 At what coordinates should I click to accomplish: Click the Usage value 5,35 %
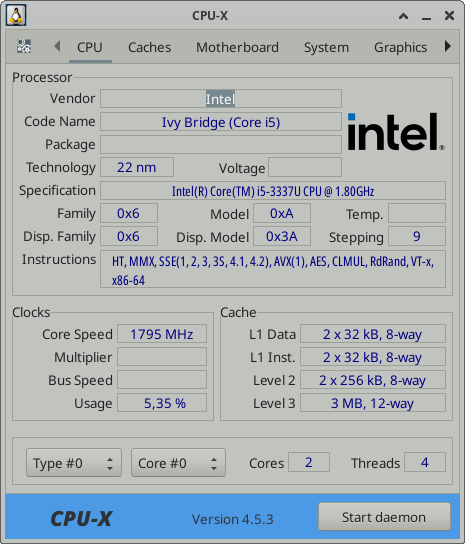coord(162,403)
